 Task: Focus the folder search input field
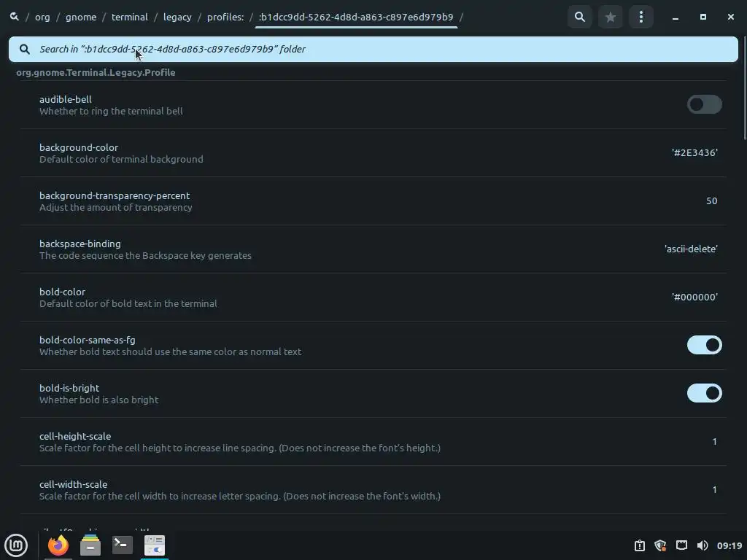click(x=373, y=49)
